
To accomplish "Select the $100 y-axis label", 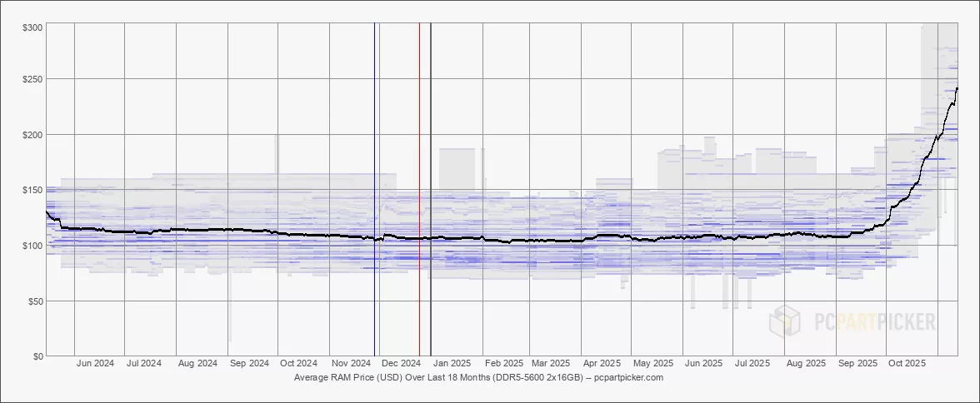I will point(32,246).
